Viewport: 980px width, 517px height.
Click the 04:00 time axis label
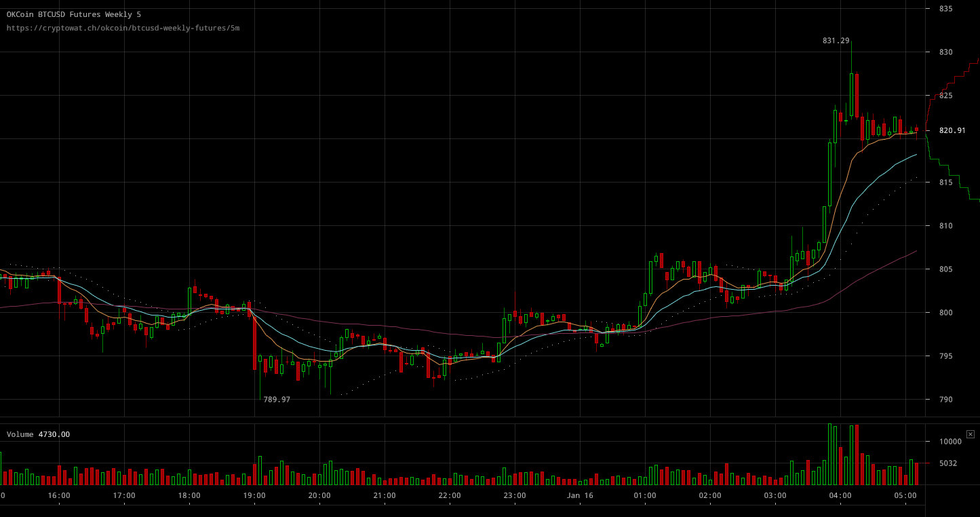coord(840,496)
